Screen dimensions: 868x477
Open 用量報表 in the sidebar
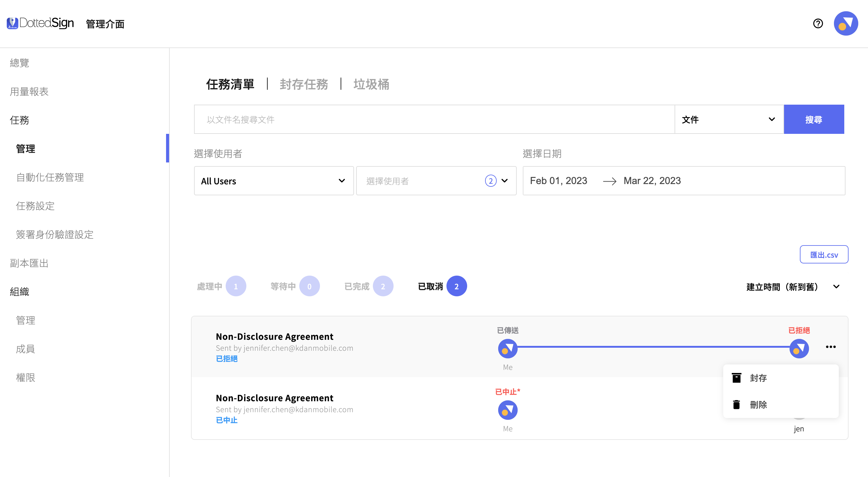[29, 91]
